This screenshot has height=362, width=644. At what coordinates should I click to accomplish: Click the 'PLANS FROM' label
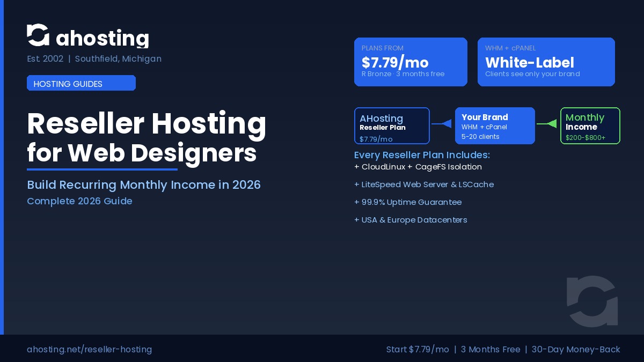383,48
